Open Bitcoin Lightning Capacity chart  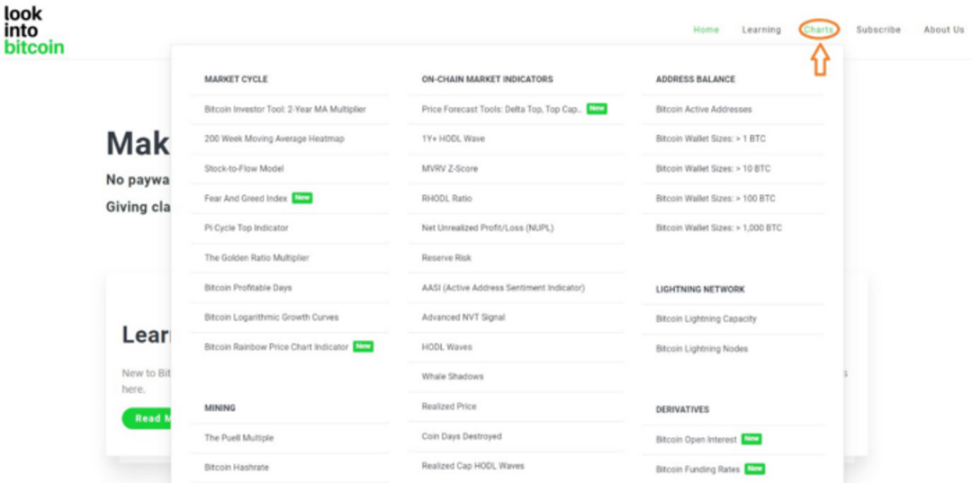tap(706, 319)
